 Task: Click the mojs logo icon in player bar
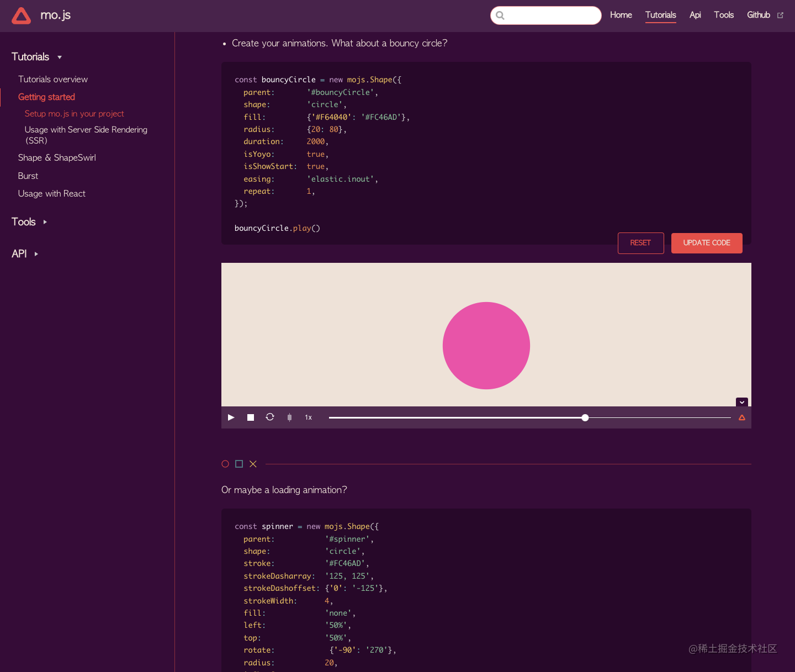tap(742, 417)
